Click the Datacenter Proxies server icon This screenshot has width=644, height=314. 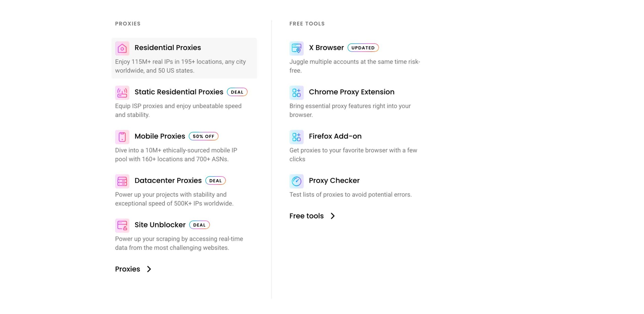coord(122,181)
